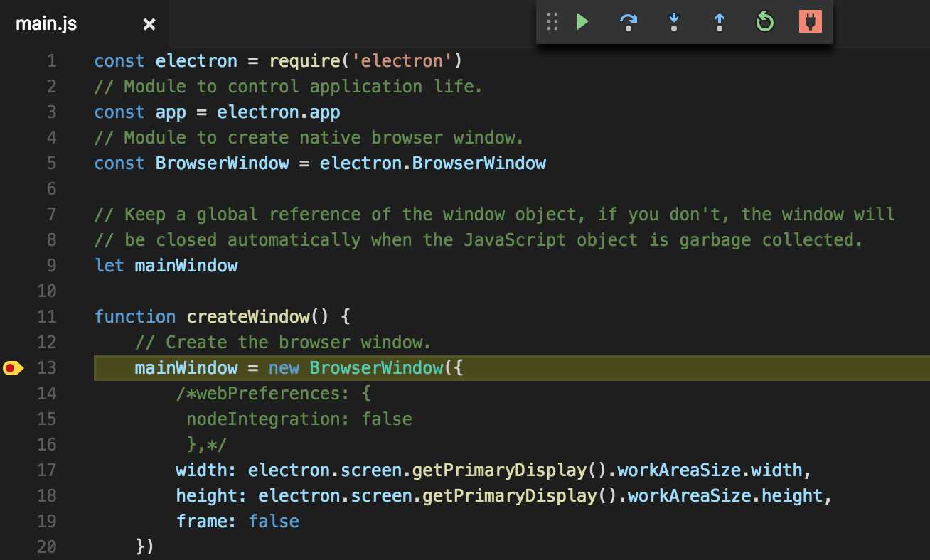This screenshot has width=930, height=560.
Task: Click "let mainWindow" declaration on line 9
Action: [166, 266]
